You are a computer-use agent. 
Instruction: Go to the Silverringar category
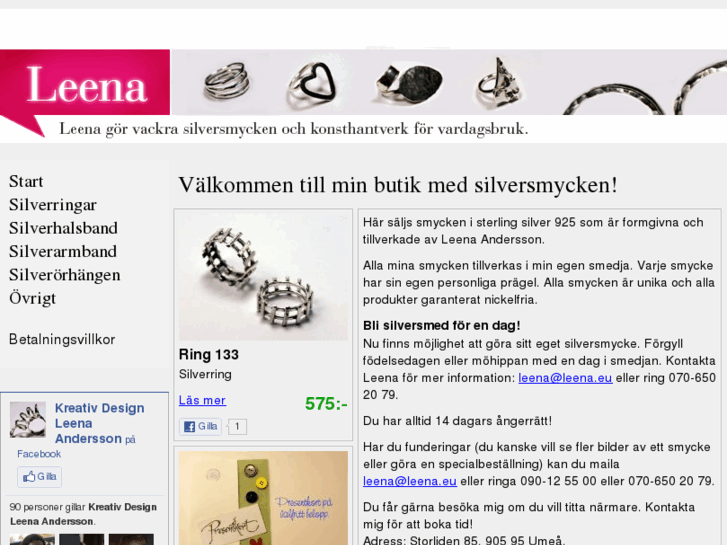[x=53, y=205]
